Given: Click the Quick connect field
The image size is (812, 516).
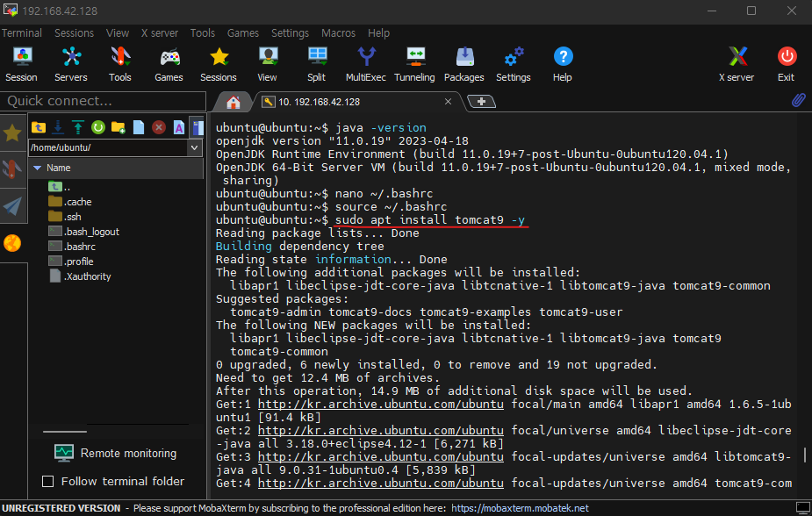Looking at the screenshot, I should [103, 101].
